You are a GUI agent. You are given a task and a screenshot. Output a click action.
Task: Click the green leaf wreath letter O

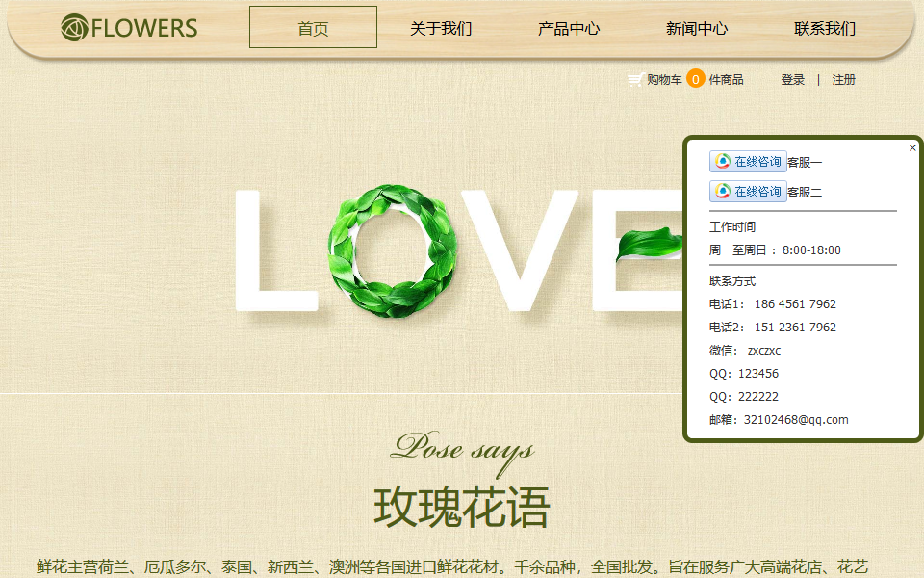point(391,251)
